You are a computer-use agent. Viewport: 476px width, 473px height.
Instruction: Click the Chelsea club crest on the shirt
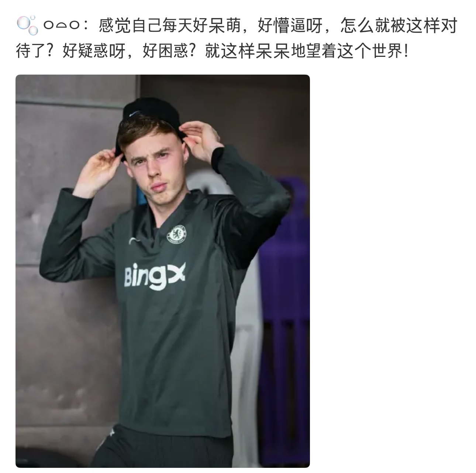pos(177,234)
